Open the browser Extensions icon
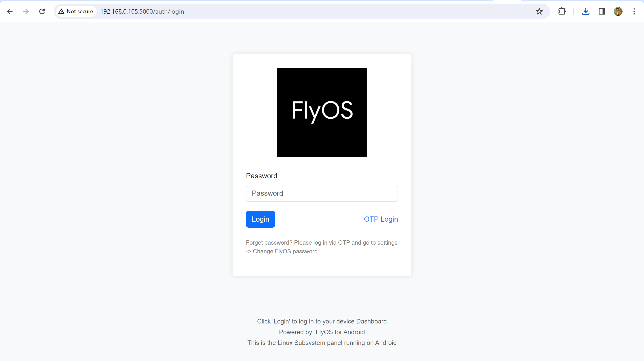644x361 pixels. tap(562, 11)
